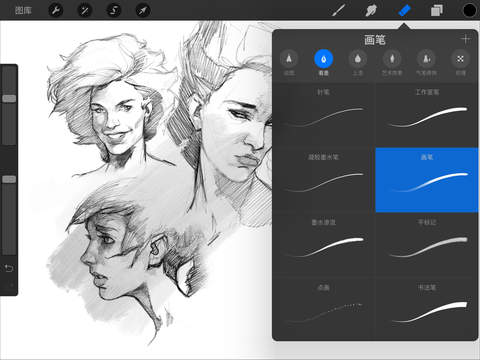Open the Layers panel icon

[x=437, y=10]
